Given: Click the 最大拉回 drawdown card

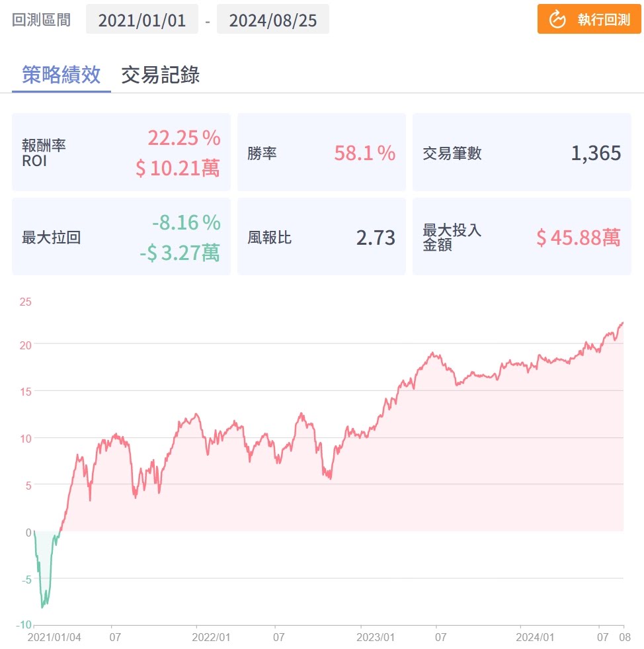Looking at the screenshot, I should [x=121, y=237].
